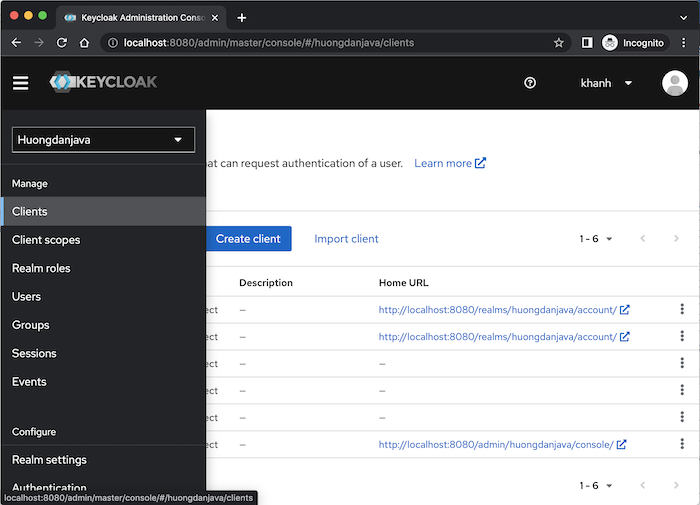
Task: Go to next page in top pagination
Action: tap(676, 238)
